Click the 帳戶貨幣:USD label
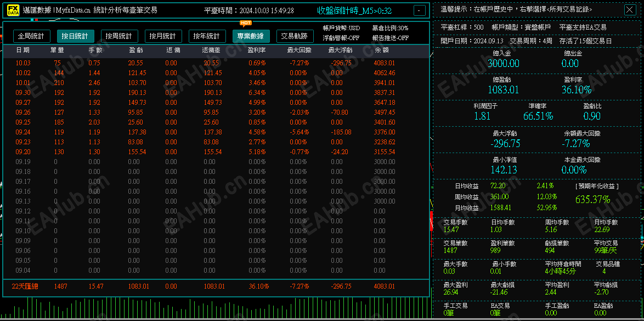Viewport: 644px width, 321px height. pos(342,29)
